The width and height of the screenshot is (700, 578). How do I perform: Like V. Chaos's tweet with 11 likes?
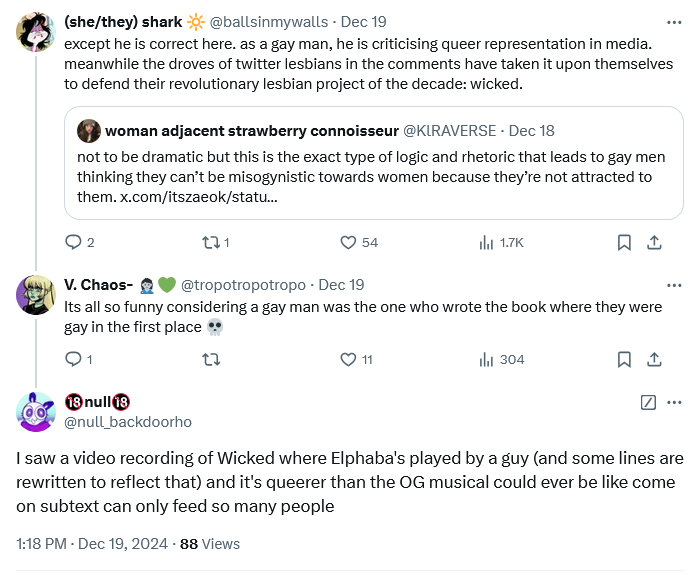pyautogui.click(x=349, y=359)
